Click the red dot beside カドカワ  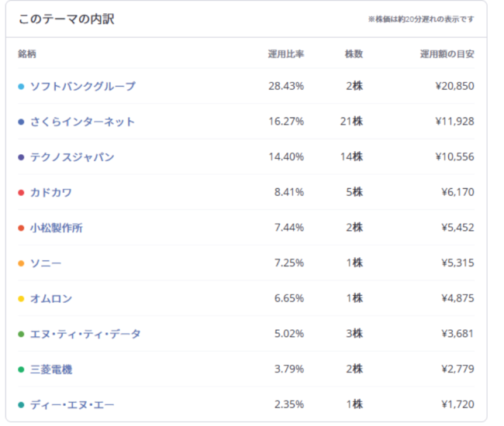point(21,193)
